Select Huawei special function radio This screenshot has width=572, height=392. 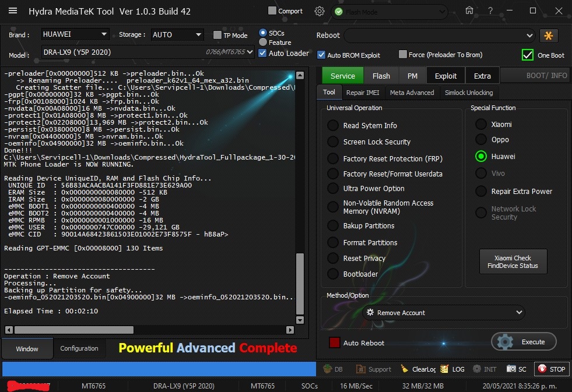(481, 156)
